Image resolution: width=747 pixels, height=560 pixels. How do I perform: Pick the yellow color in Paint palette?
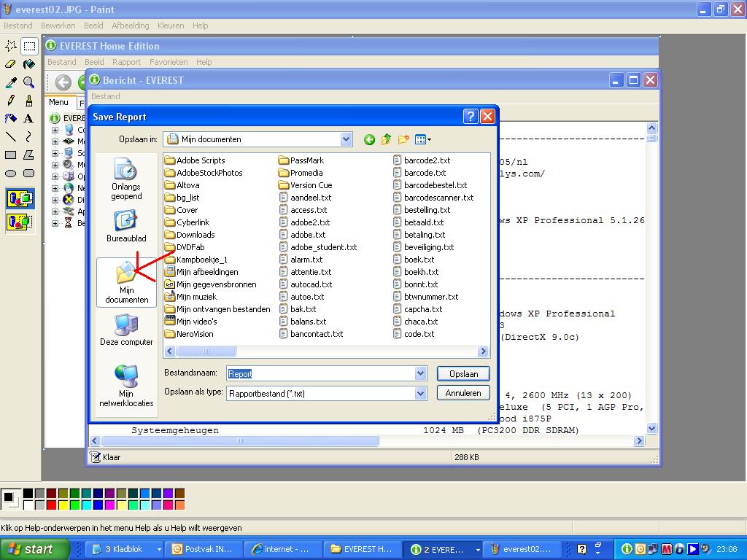tap(63, 505)
